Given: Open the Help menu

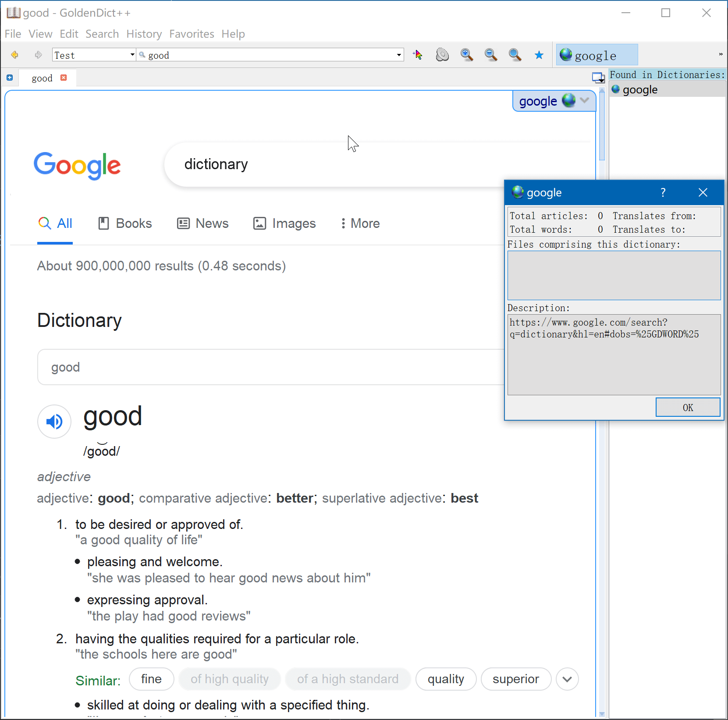Looking at the screenshot, I should [233, 34].
